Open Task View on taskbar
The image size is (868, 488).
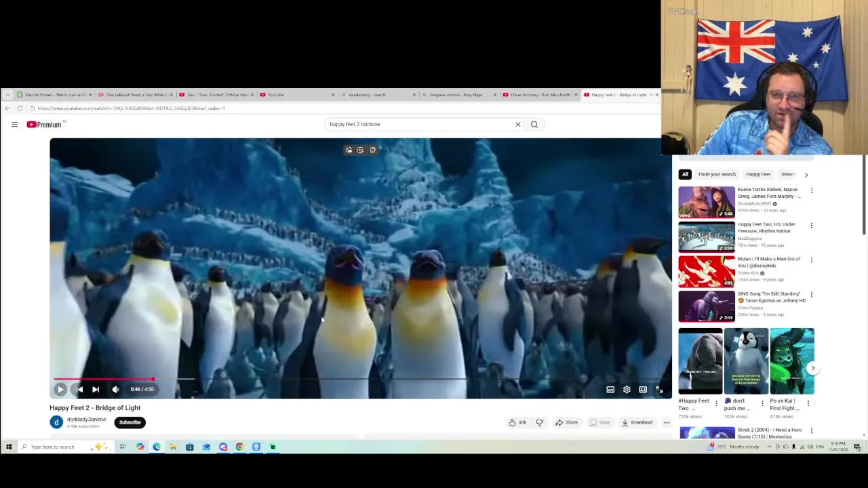[123, 447]
